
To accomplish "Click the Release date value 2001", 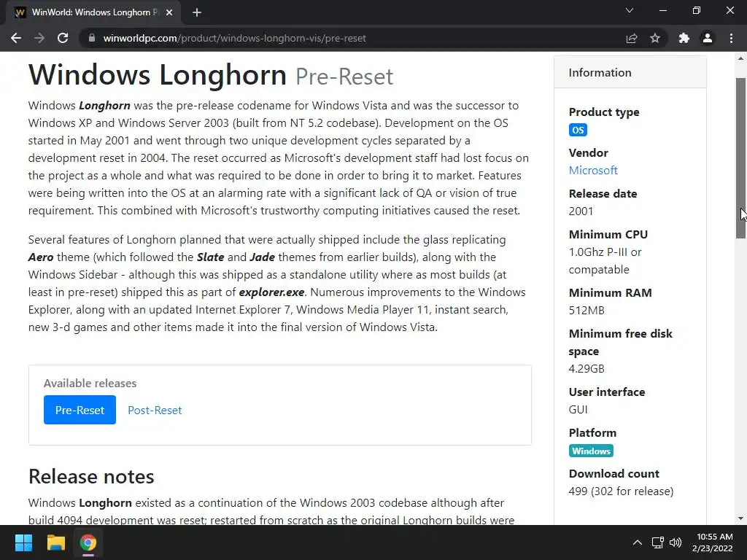I will point(581,211).
